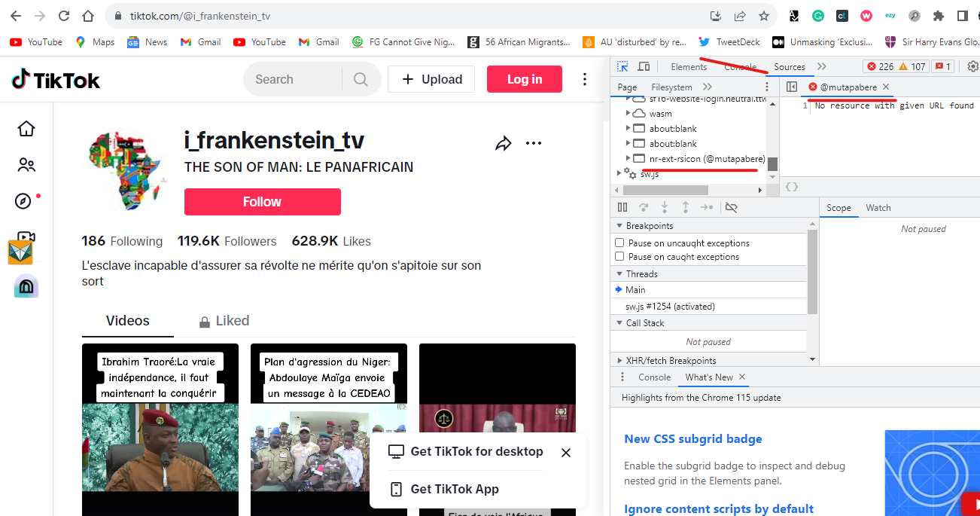Open Sources navigator more options menu
Image resolution: width=980 pixels, height=516 pixels.
767,87
